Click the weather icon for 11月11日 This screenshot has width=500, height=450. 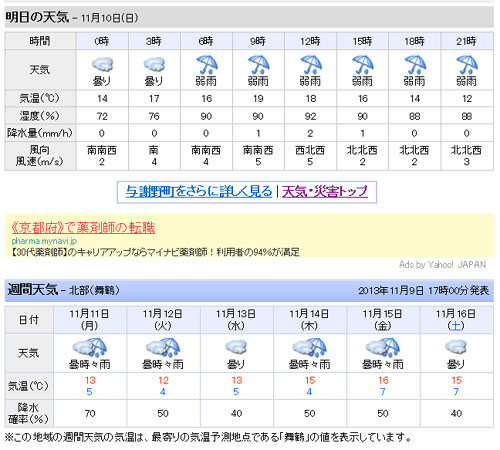(x=90, y=347)
